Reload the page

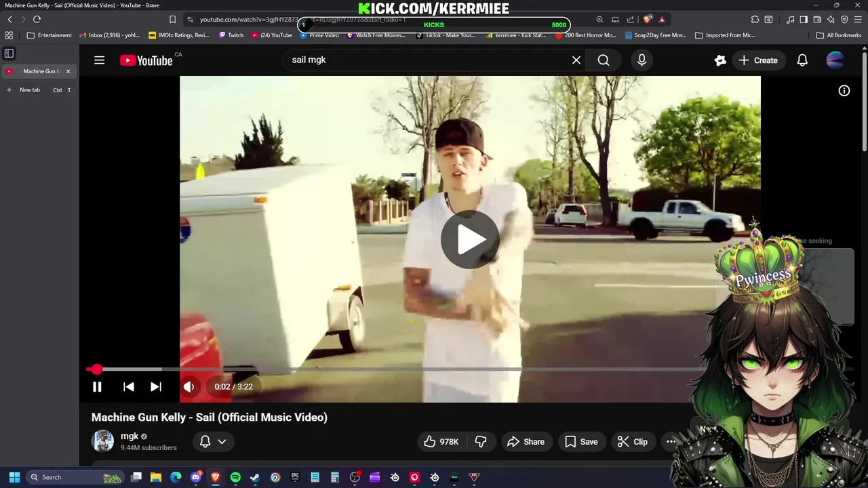pyautogui.click(x=37, y=20)
